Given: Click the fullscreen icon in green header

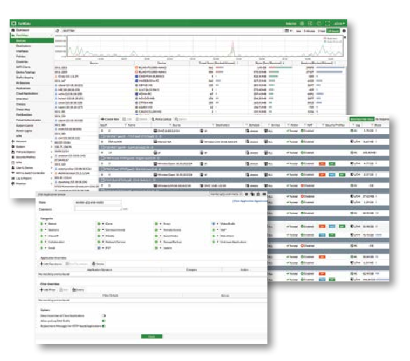Looking at the screenshot, I should 328,23.
